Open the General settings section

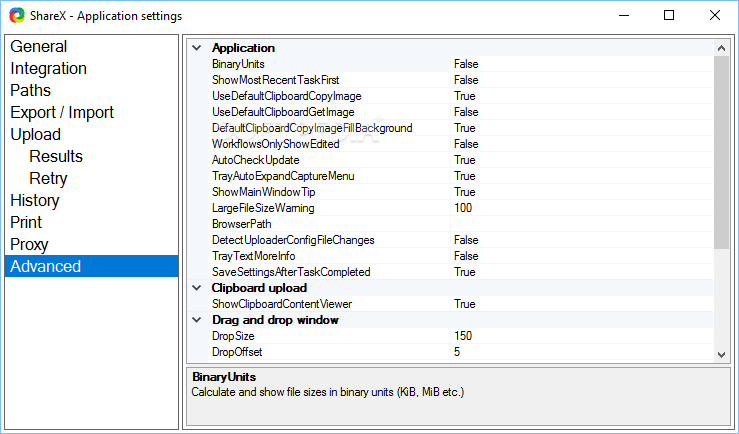[39, 46]
